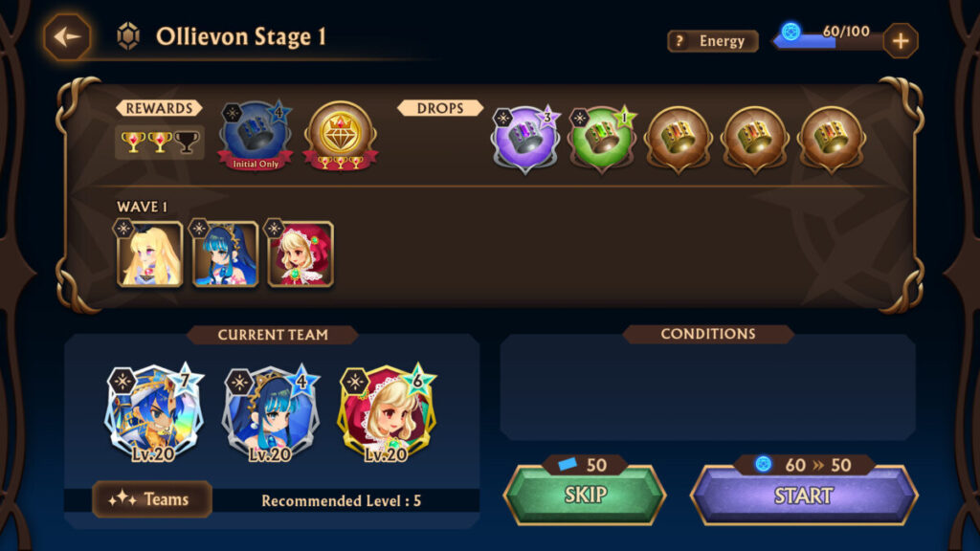This screenshot has height=551, width=980.
Task: Select red-hooded enemy portrait in Wave 1
Action: click(x=301, y=253)
